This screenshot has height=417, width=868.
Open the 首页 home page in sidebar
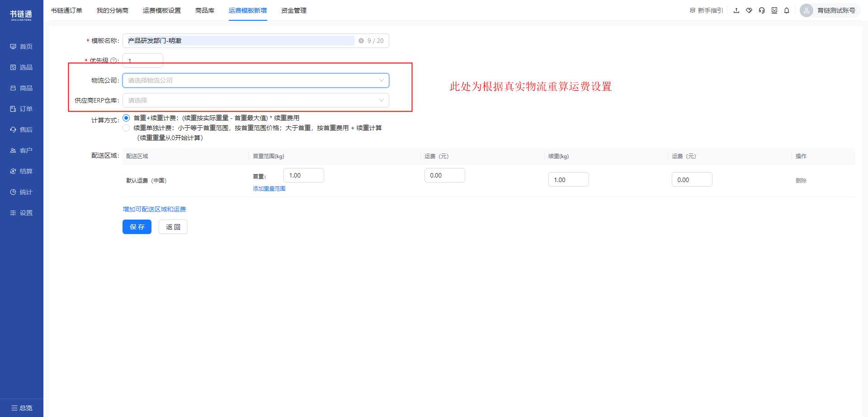tap(21, 47)
